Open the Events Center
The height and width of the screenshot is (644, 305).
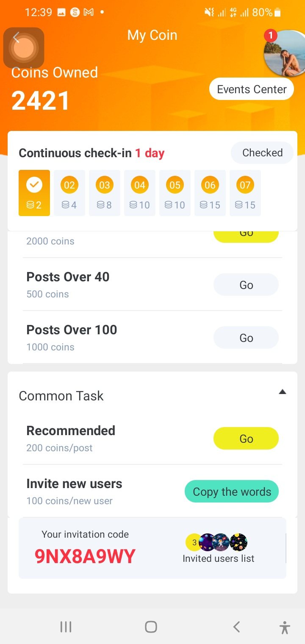pyautogui.click(x=252, y=89)
